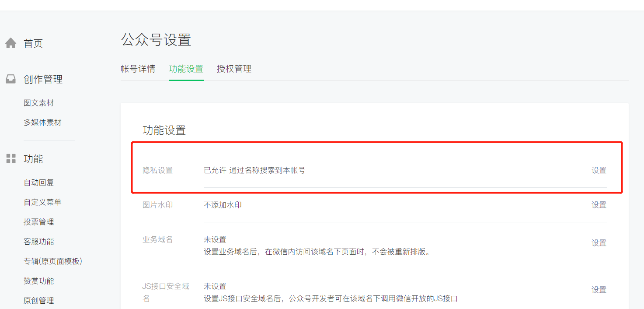
Task: Go to 多媒体素材
Action: 42,123
